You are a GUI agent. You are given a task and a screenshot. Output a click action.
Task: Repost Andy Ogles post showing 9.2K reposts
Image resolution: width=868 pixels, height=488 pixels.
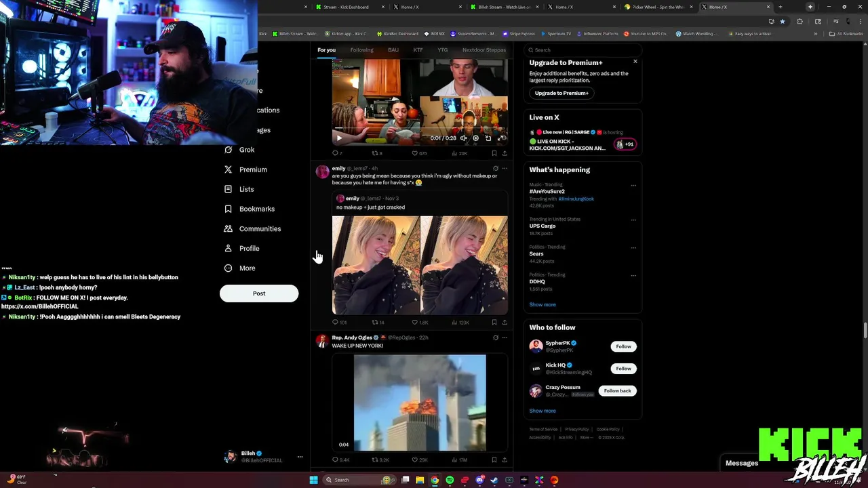380,460
